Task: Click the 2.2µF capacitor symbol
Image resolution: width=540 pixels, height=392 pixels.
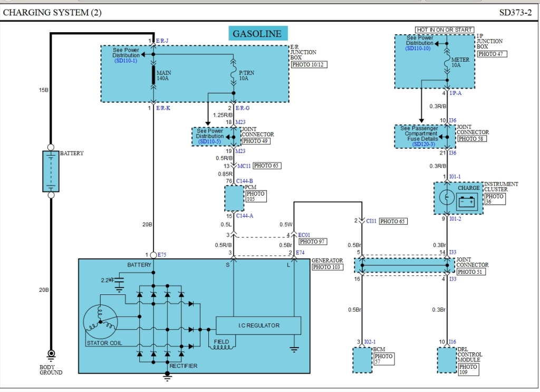Action: 120,281
